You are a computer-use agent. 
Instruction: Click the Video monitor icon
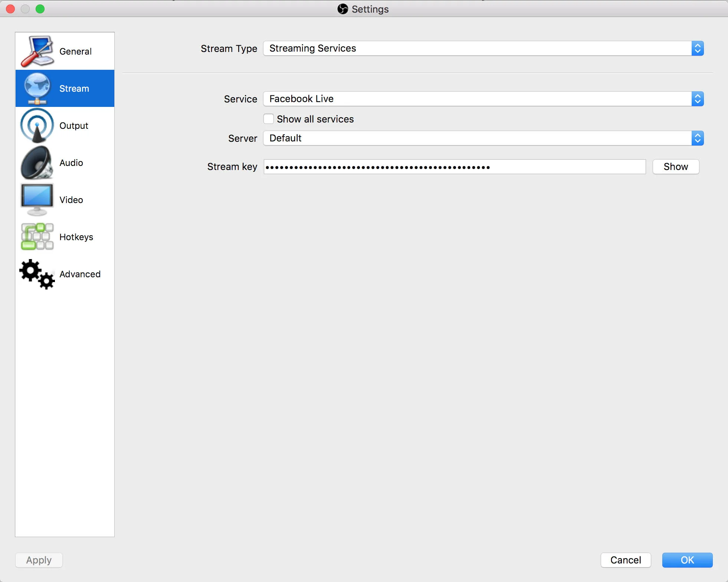point(37,200)
